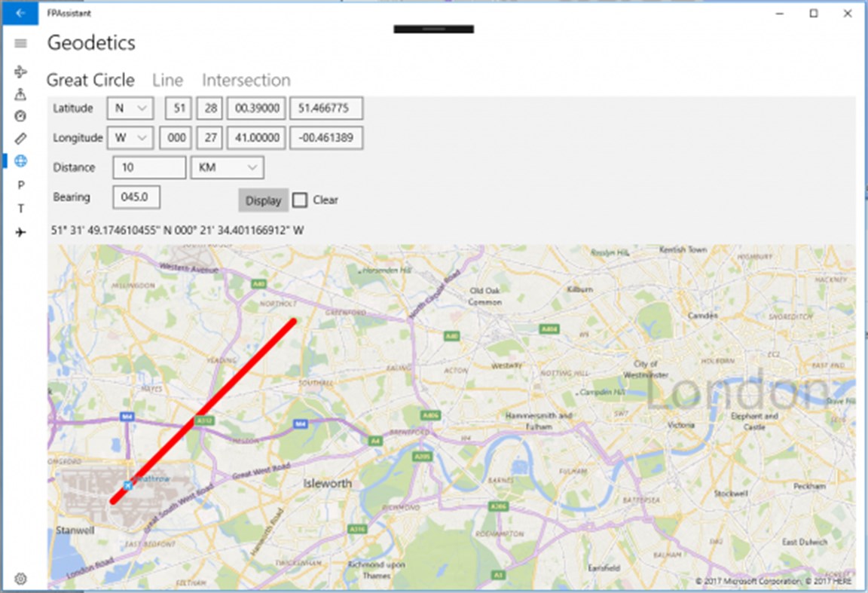This screenshot has width=868, height=593.
Task: Open the T sidebar item
Action: click(x=20, y=209)
